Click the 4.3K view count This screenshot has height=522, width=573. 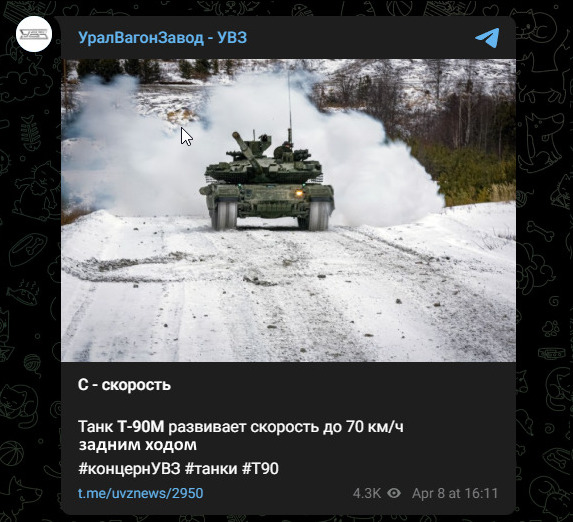(367, 493)
